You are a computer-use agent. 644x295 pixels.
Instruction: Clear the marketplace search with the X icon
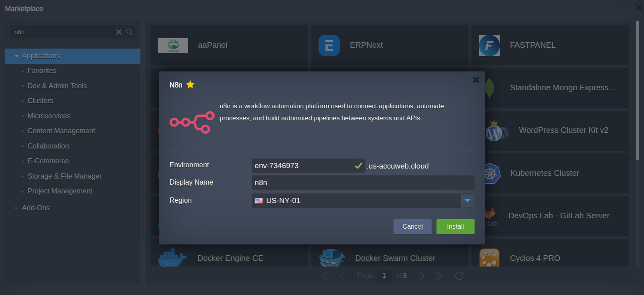click(x=119, y=32)
